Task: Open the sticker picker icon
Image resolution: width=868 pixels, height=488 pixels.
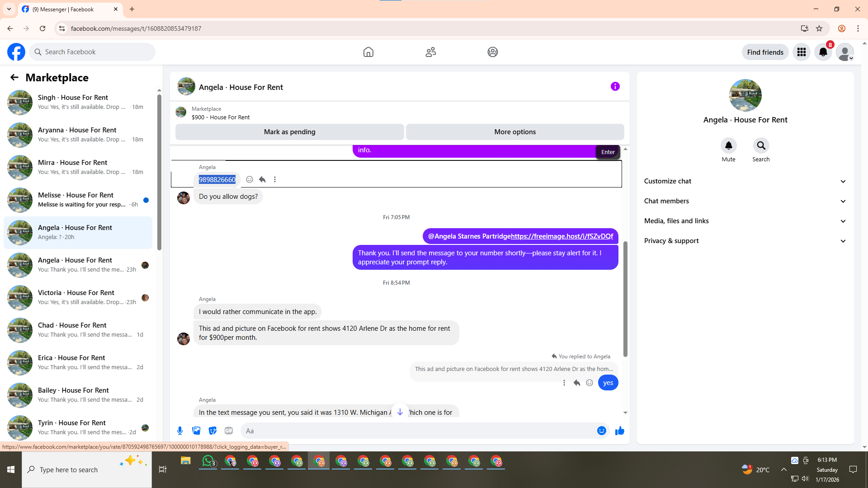Action: [x=212, y=431]
